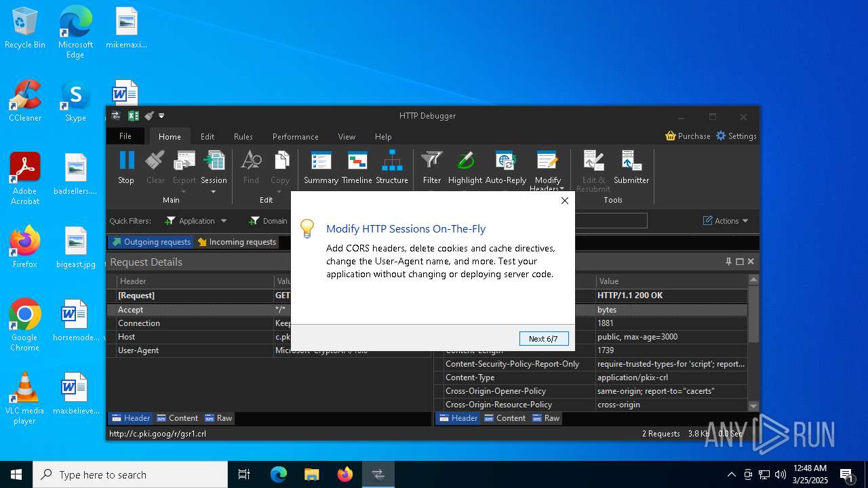Switch to the Home ribbon tab
Screen dimensions: 868x488
tap(170, 136)
